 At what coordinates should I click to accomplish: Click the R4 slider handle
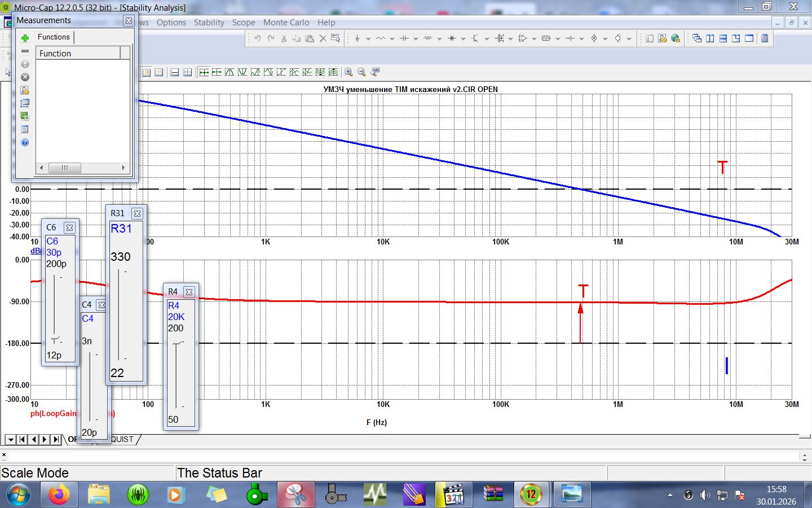(177, 343)
